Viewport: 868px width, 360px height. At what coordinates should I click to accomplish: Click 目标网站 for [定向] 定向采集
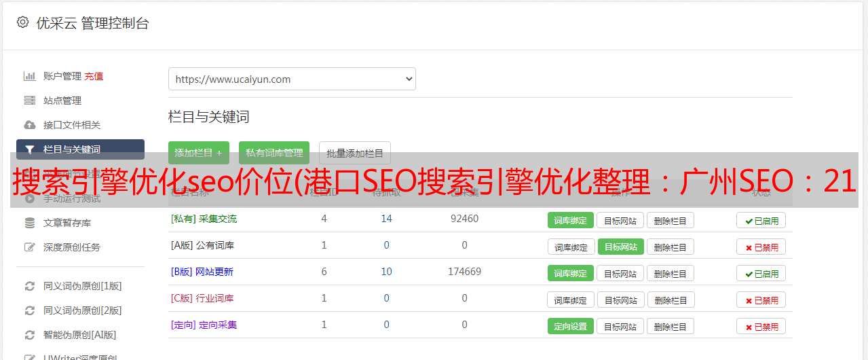click(x=620, y=326)
